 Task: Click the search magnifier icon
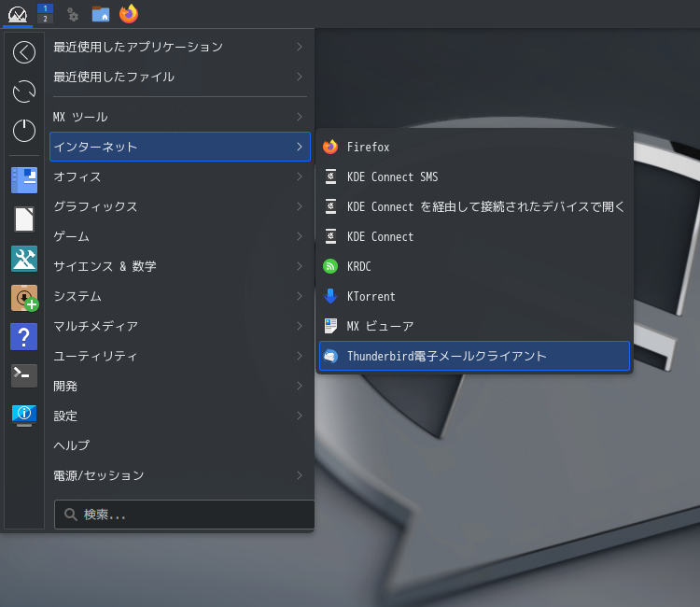coord(71,515)
